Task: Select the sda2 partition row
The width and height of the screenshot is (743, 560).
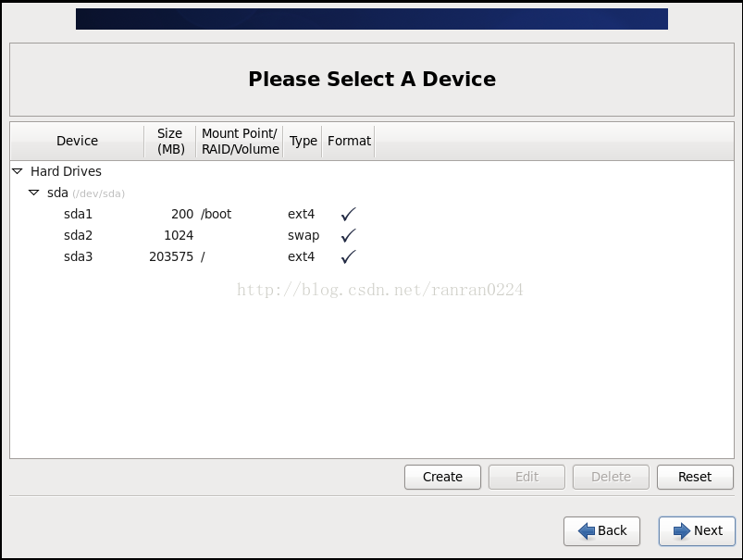Action: coord(372,235)
